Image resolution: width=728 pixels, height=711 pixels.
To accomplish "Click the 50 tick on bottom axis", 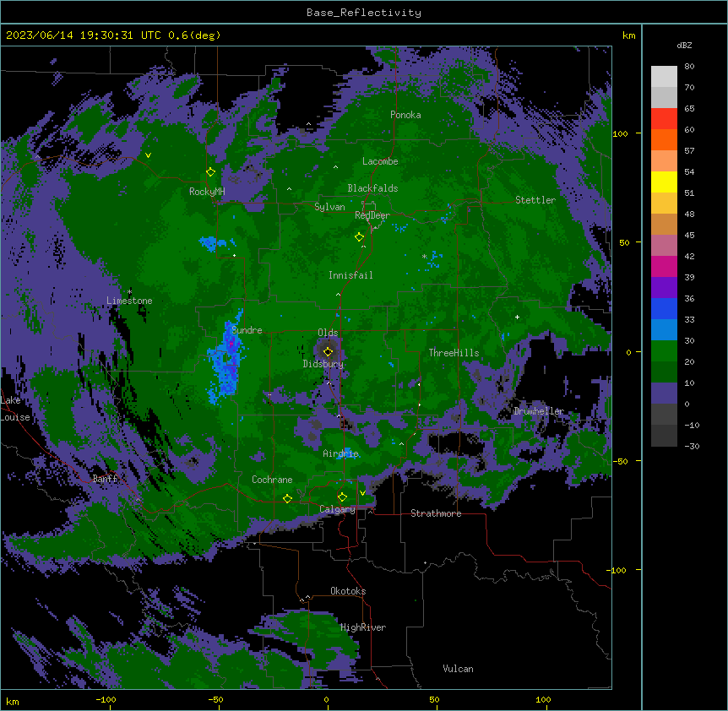I will pyautogui.click(x=434, y=699).
